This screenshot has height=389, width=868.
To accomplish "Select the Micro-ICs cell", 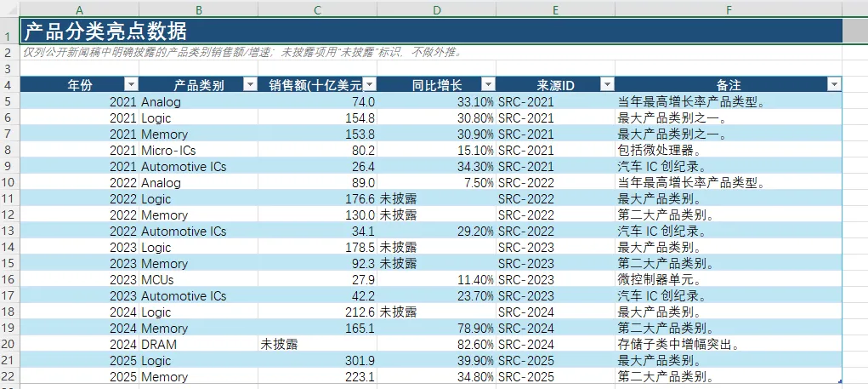I will pyautogui.click(x=198, y=150).
